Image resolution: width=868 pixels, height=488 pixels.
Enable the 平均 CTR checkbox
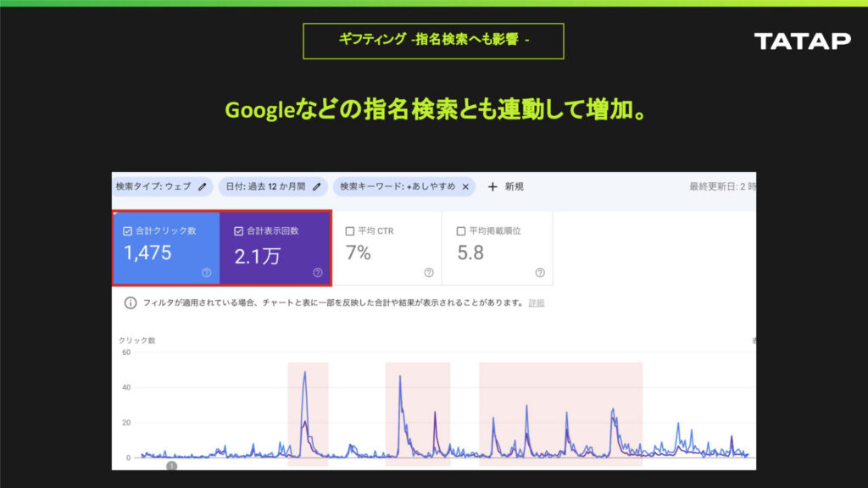pos(349,230)
